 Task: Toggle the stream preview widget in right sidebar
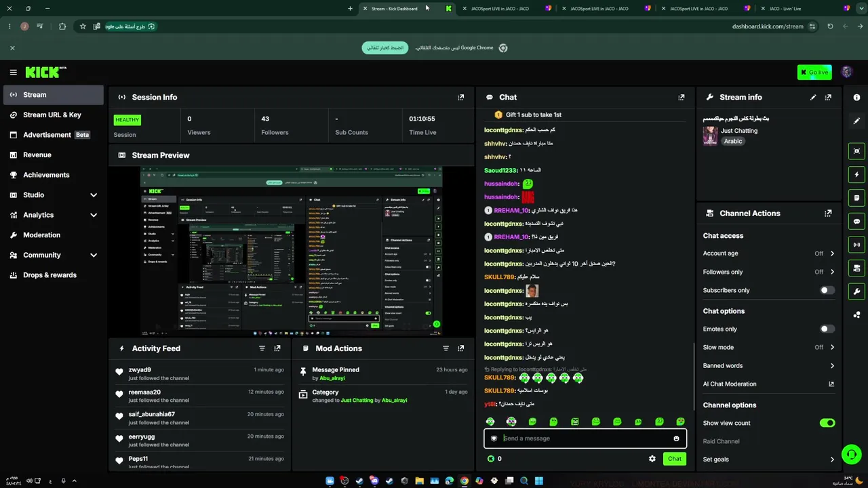(856, 151)
